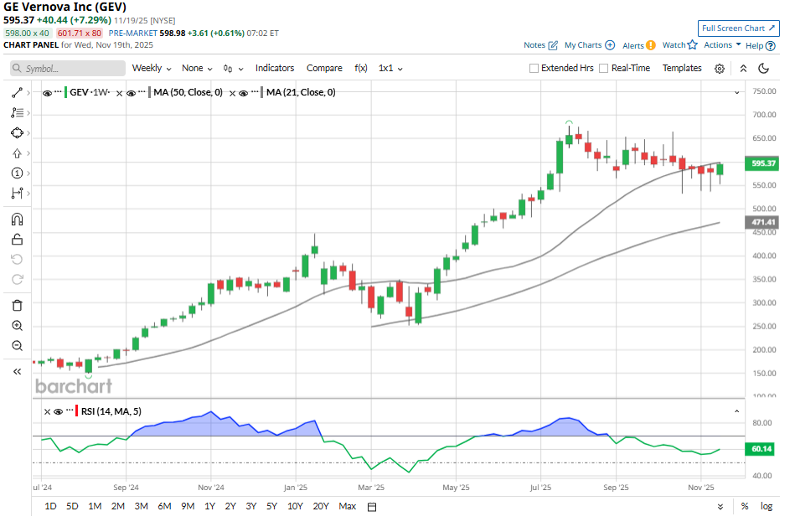Expand the Actions dropdown menu

(x=722, y=44)
